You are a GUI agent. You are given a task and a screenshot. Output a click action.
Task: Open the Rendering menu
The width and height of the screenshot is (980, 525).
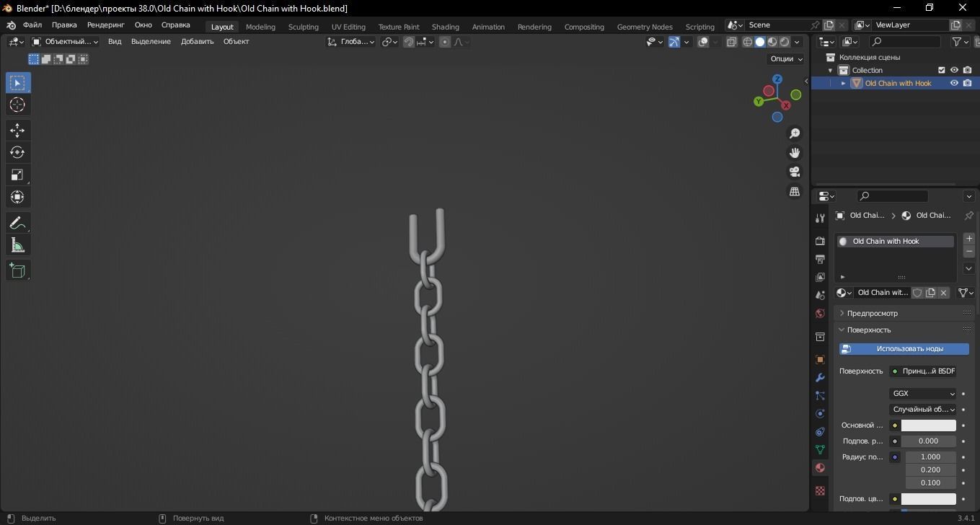pos(105,25)
